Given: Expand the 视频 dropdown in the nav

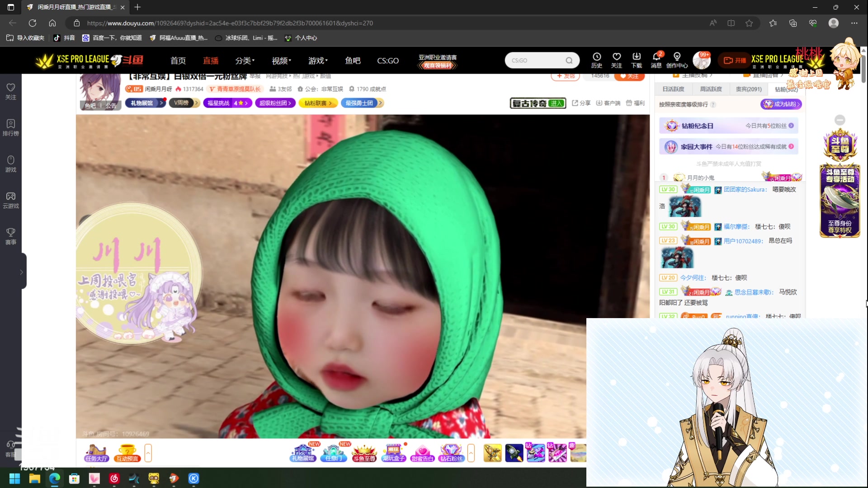Looking at the screenshot, I should click(282, 61).
